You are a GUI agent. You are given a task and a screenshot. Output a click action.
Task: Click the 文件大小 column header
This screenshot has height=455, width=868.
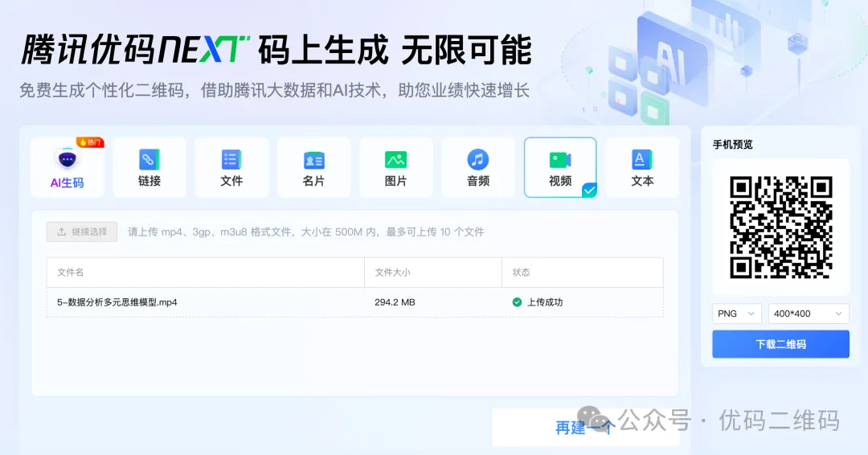392,273
